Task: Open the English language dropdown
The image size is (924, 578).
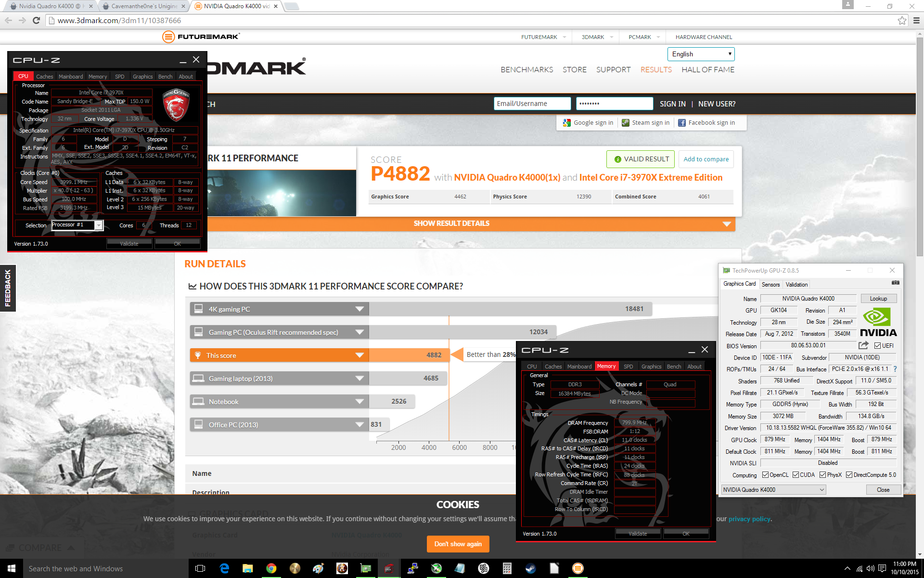Action: (x=701, y=54)
